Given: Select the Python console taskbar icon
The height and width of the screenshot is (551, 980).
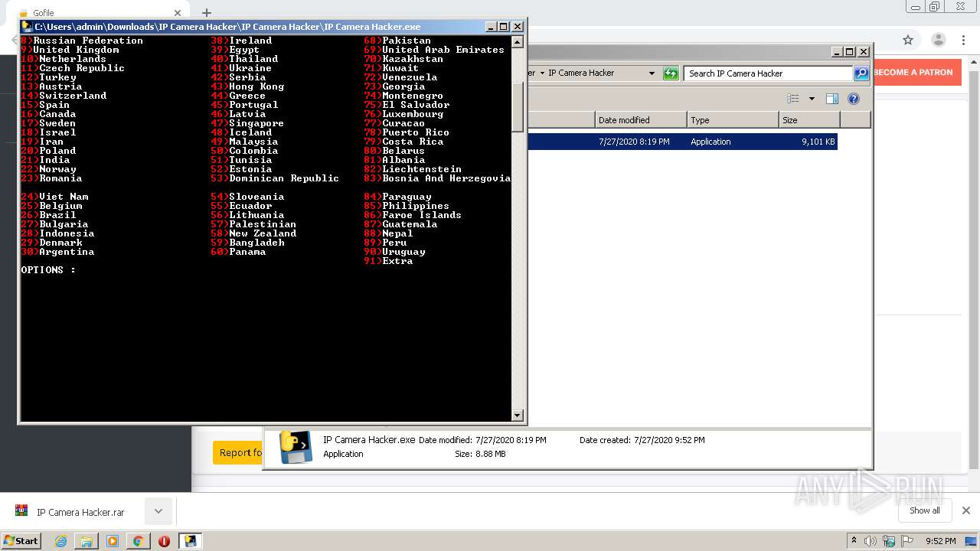Looking at the screenshot, I should [x=190, y=541].
